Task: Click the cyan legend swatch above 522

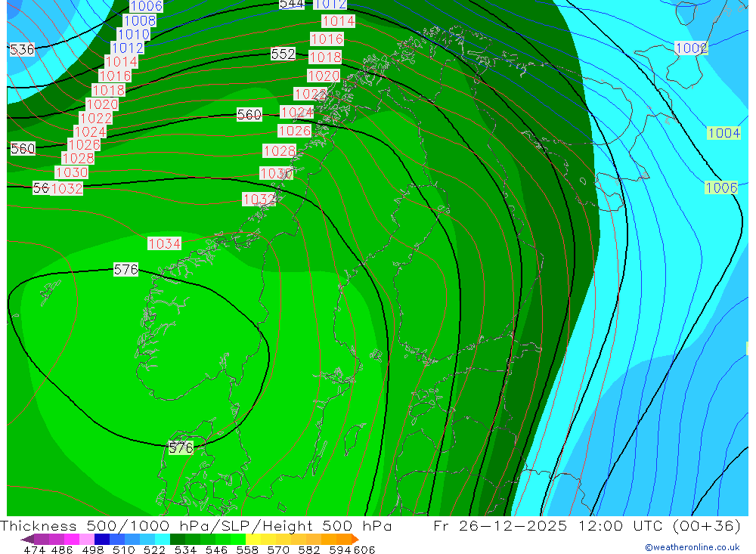Action: (163, 539)
